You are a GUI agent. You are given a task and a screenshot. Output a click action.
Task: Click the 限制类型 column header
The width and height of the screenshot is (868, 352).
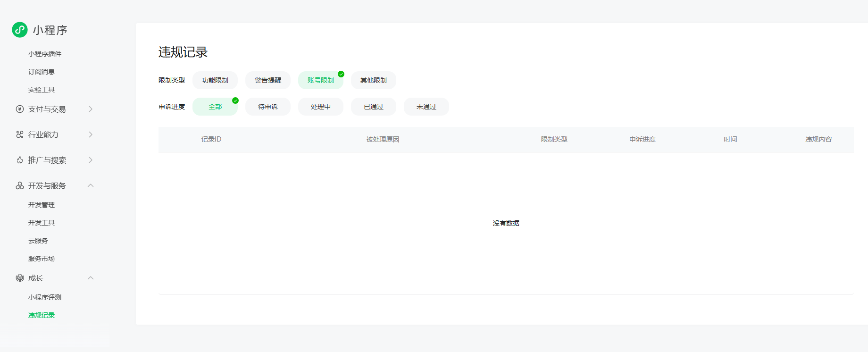tap(554, 139)
